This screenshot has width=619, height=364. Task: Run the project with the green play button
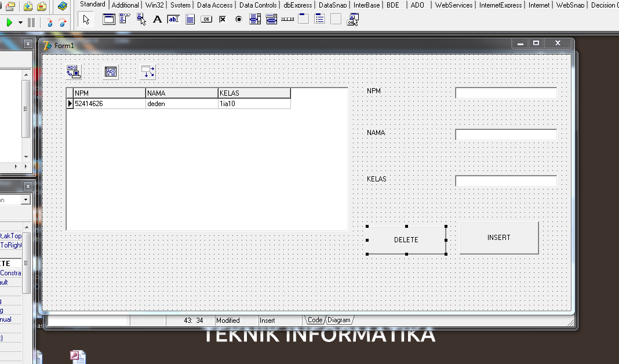pyautogui.click(x=9, y=22)
